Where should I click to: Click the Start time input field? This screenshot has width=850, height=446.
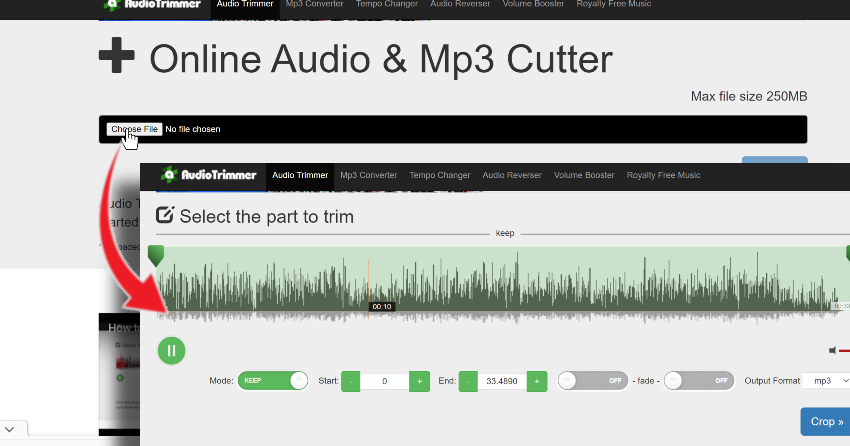point(385,381)
